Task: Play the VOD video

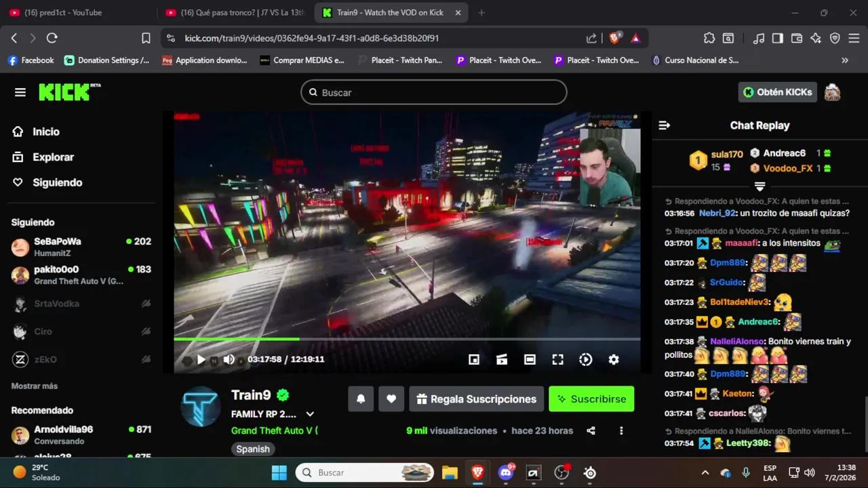Action: pyautogui.click(x=201, y=360)
